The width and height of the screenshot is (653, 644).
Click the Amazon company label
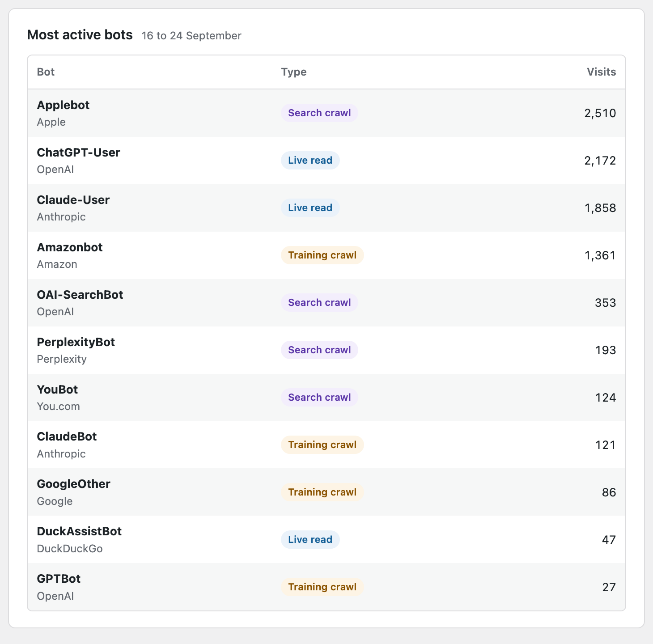pyautogui.click(x=57, y=264)
